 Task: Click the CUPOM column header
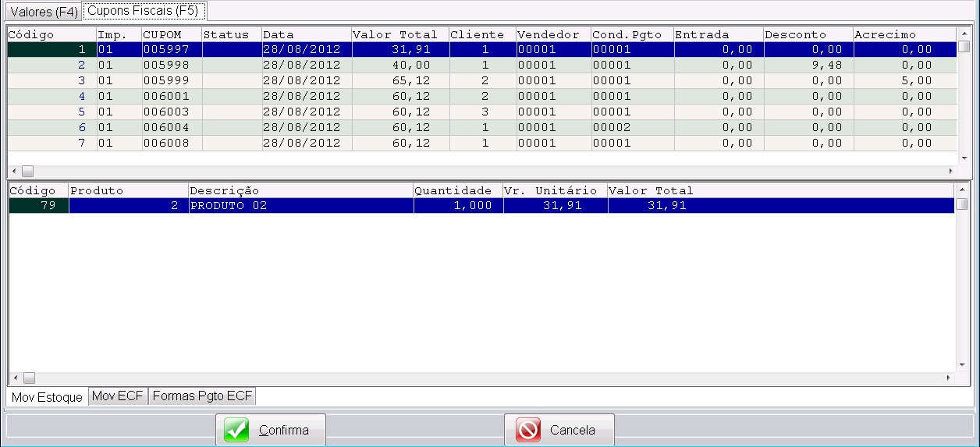(171, 34)
